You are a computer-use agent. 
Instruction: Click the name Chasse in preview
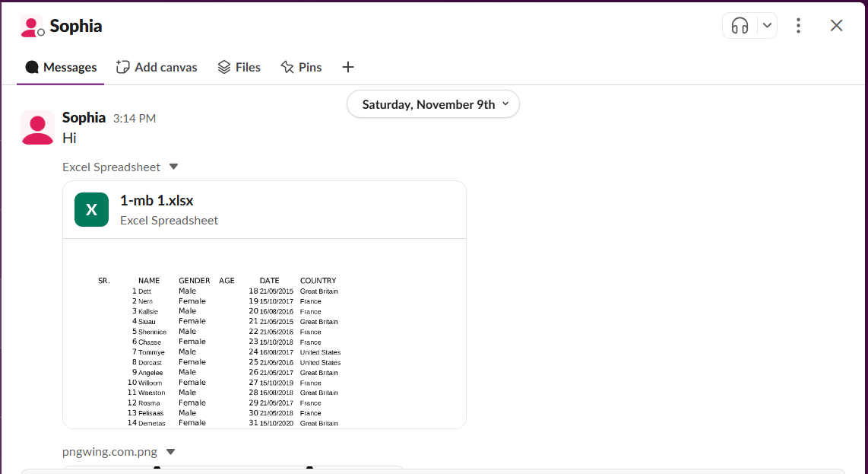pyautogui.click(x=150, y=342)
